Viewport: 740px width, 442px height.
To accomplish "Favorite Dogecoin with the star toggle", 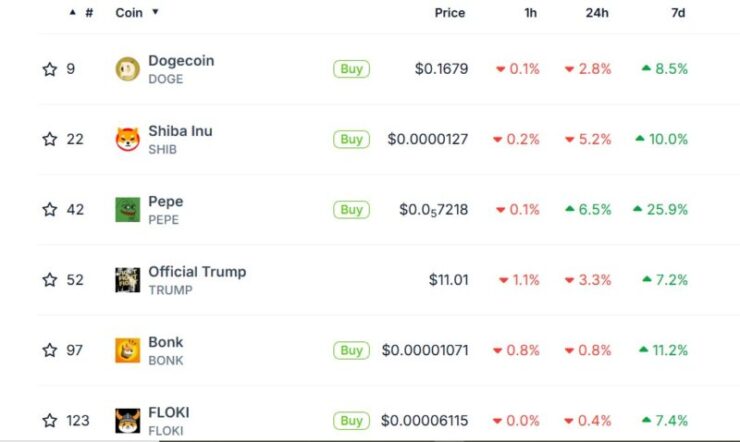I will pos(50,69).
